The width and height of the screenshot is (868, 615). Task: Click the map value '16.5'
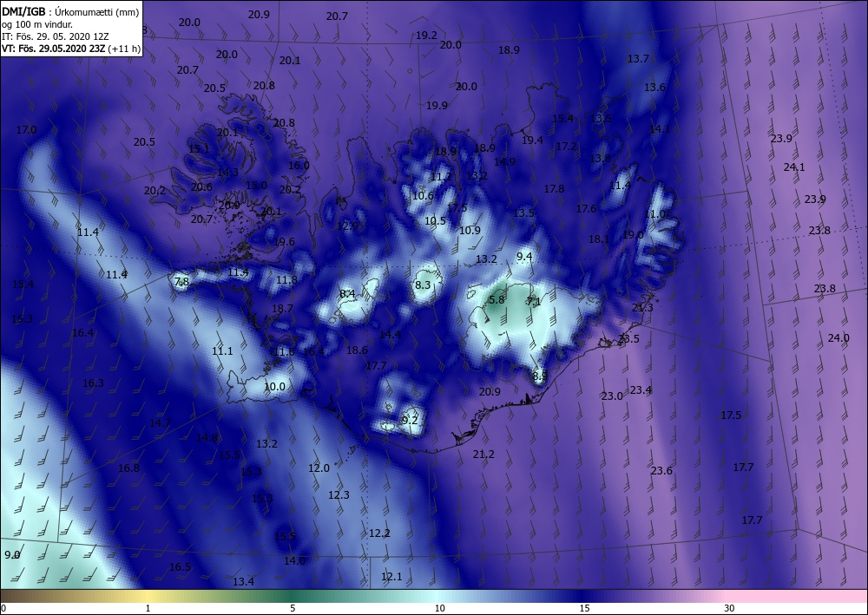(180, 567)
